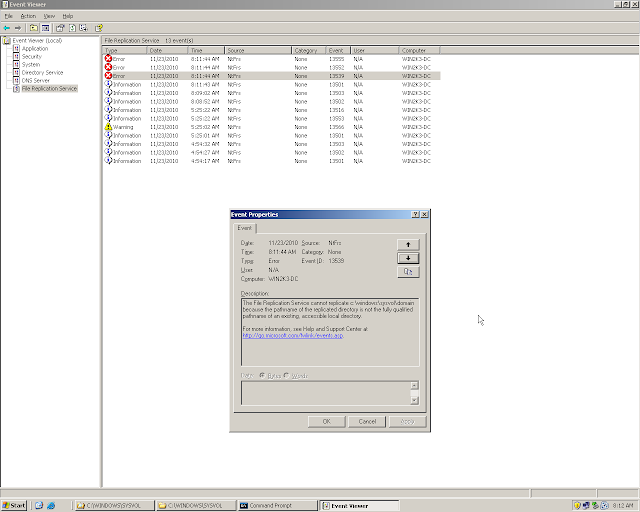Click OK in Event Properties dialog
Image resolution: width=640 pixels, height=512 pixels.
(x=327, y=422)
